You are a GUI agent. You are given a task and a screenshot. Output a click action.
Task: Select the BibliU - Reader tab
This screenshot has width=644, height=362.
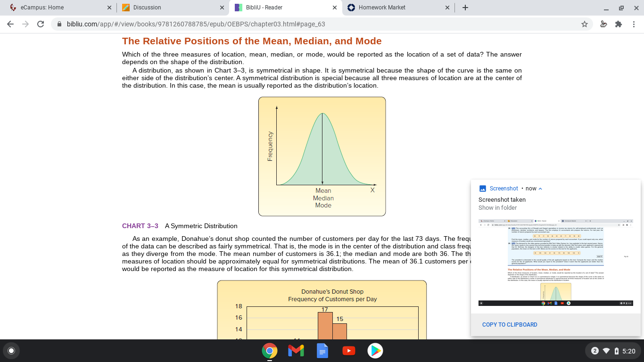(285, 8)
